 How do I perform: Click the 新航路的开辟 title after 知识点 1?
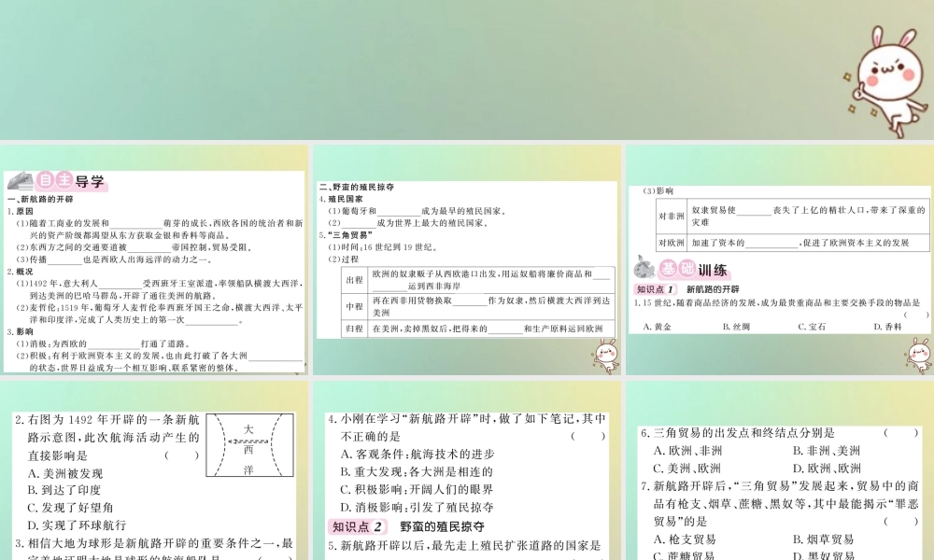pos(713,289)
